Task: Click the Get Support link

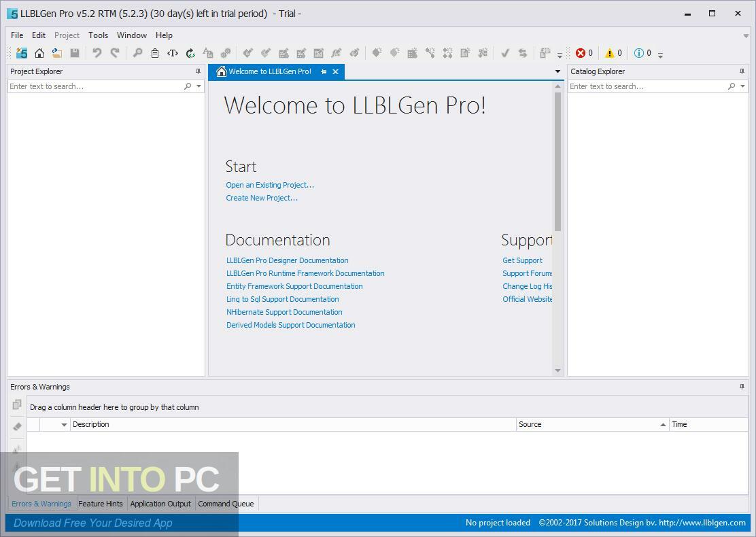Action: click(522, 260)
